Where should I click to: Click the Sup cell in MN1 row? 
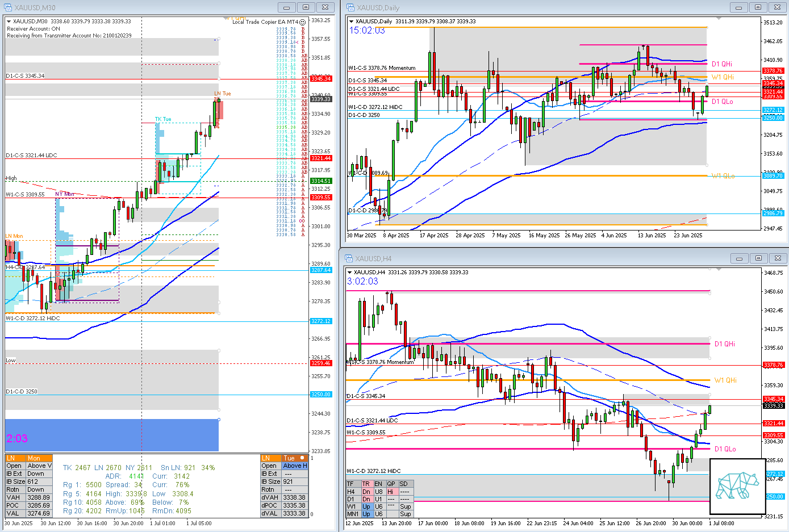[x=406, y=514]
